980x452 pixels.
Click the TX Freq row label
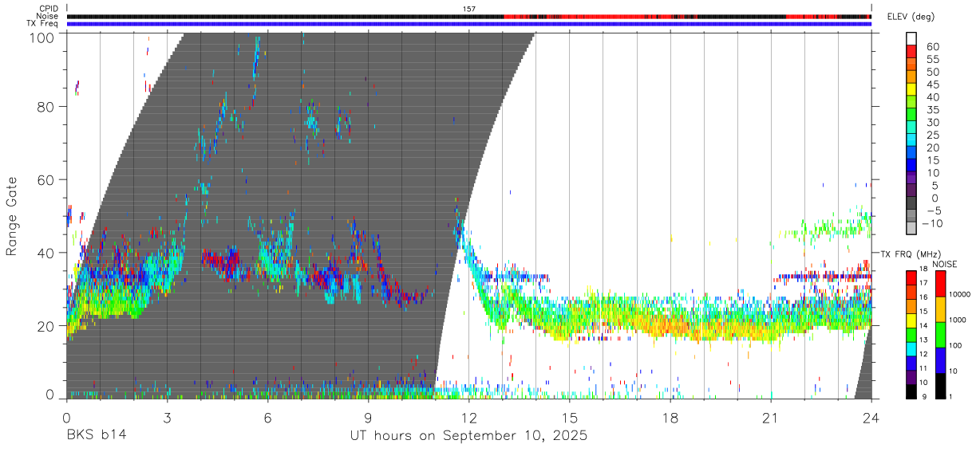point(42,23)
